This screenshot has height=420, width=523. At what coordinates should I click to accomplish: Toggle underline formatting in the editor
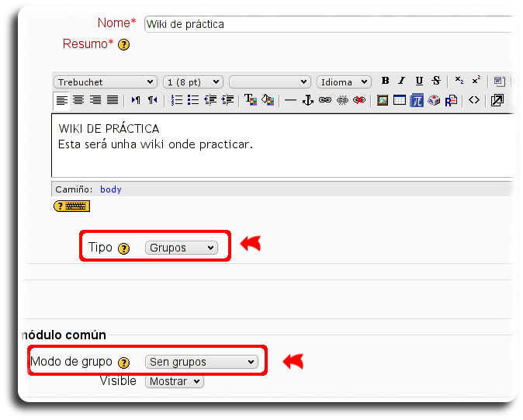point(419,81)
